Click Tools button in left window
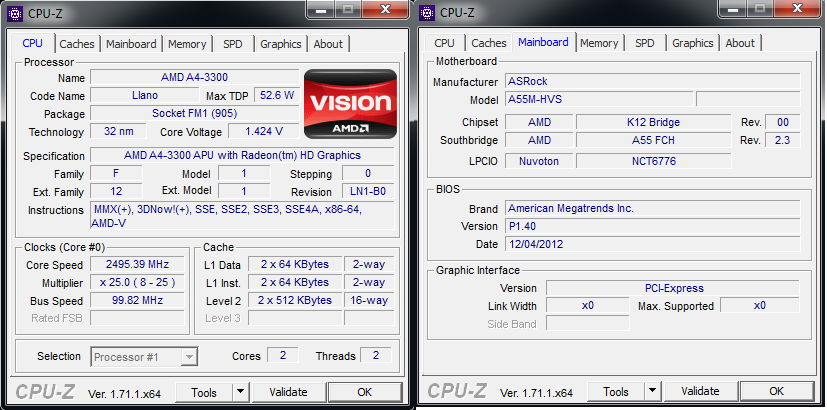827x410 pixels. [x=204, y=392]
